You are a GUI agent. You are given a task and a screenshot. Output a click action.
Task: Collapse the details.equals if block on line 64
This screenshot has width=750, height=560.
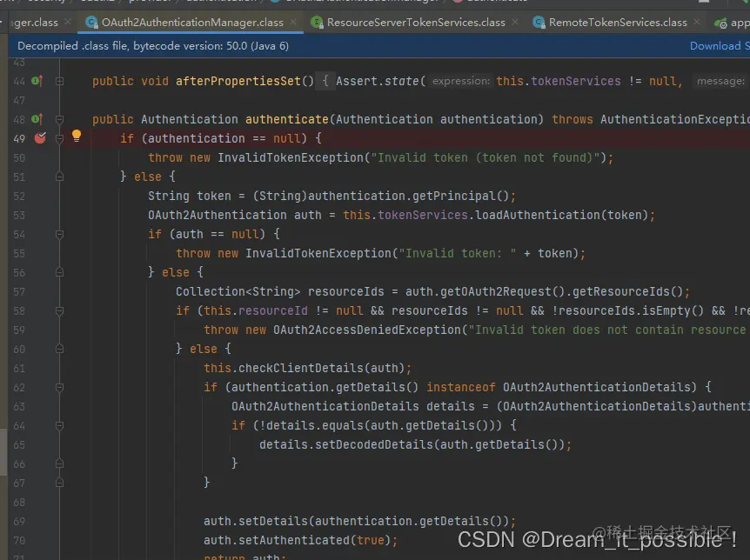pyautogui.click(x=60, y=425)
